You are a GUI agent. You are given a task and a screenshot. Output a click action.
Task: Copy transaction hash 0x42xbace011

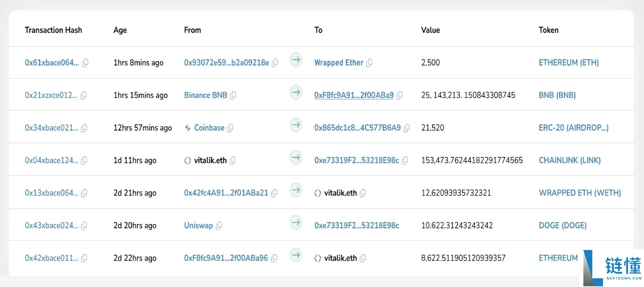coord(85,259)
